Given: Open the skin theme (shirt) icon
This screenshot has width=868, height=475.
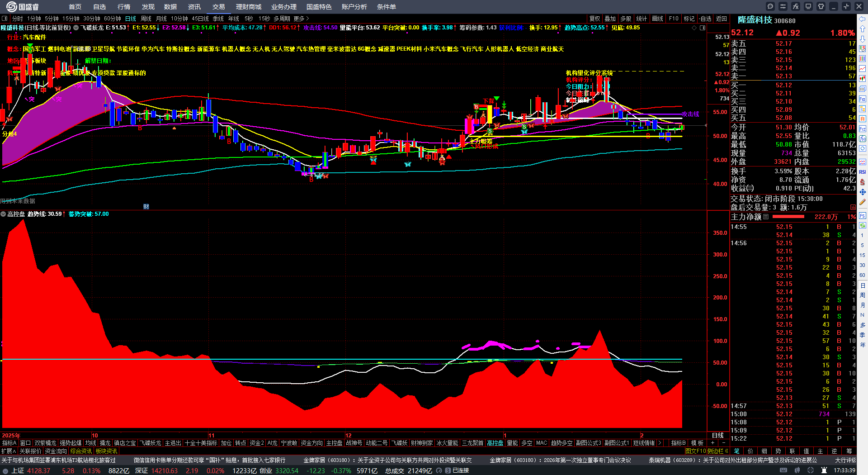Looking at the screenshot, I should pos(821,6).
